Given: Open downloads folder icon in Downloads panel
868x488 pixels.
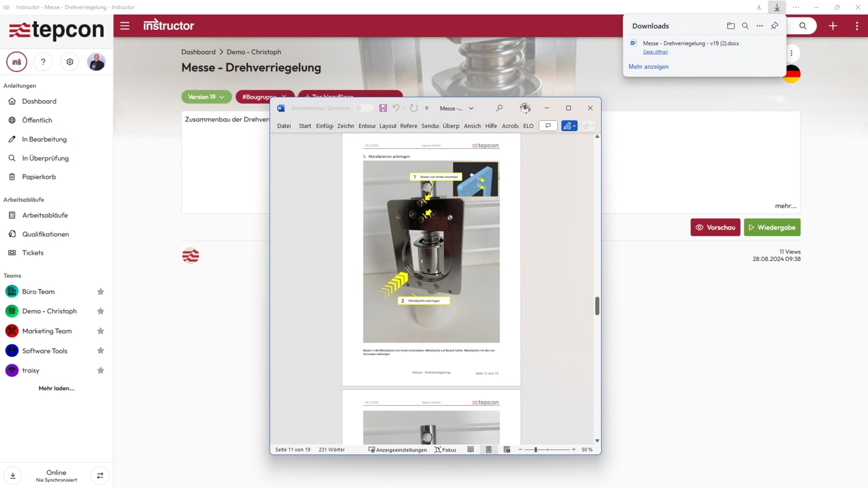Looking at the screenshot, I should click(731, 26).
